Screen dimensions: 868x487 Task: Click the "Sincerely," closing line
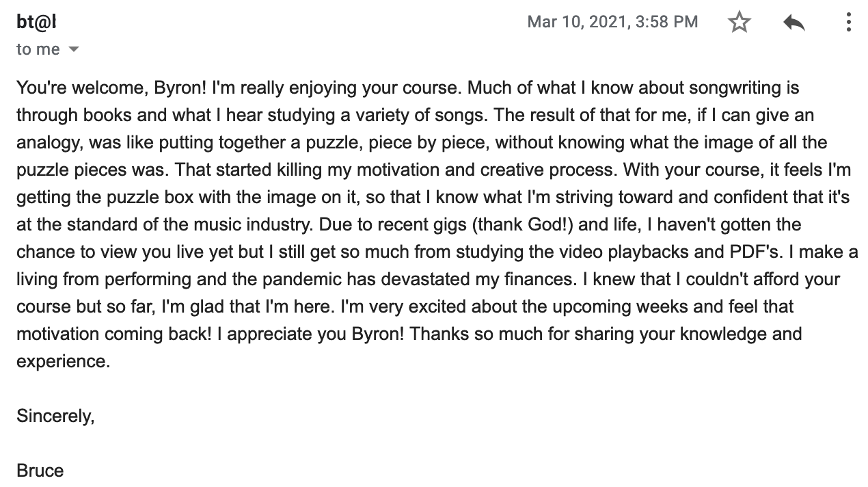point(55,416)
